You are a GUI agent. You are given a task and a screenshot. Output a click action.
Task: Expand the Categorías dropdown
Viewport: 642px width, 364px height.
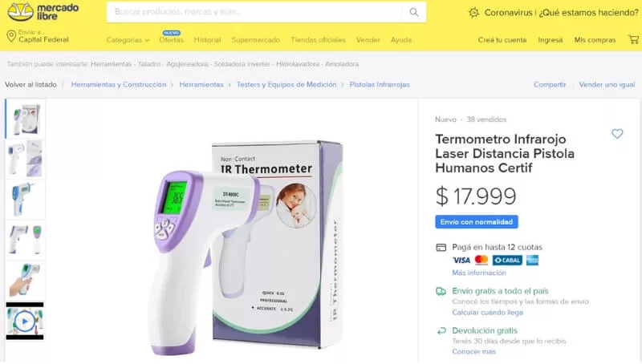[128, 39]
